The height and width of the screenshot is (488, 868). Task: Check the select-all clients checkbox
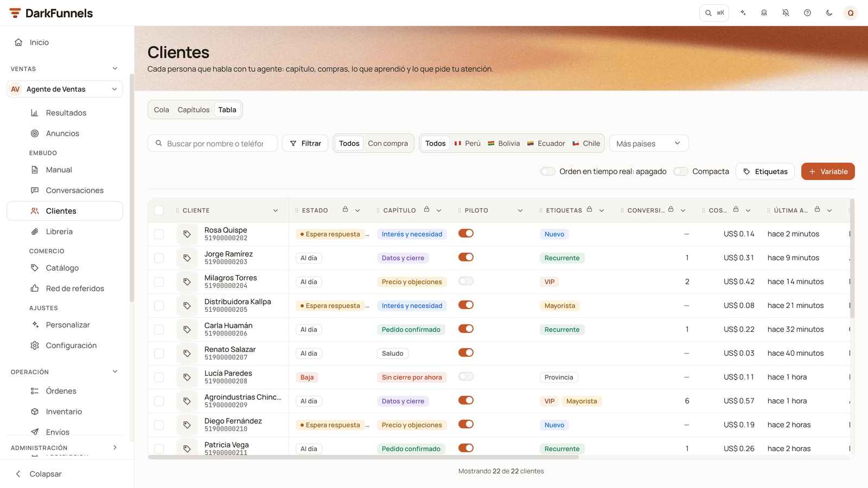pos(159,210)
